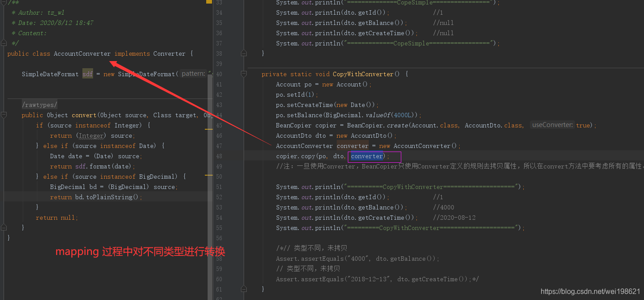This screenshot has height=300, width=644.
Task: Click 'valueOf(4000L)' on line 44
Action: (389, 115)
